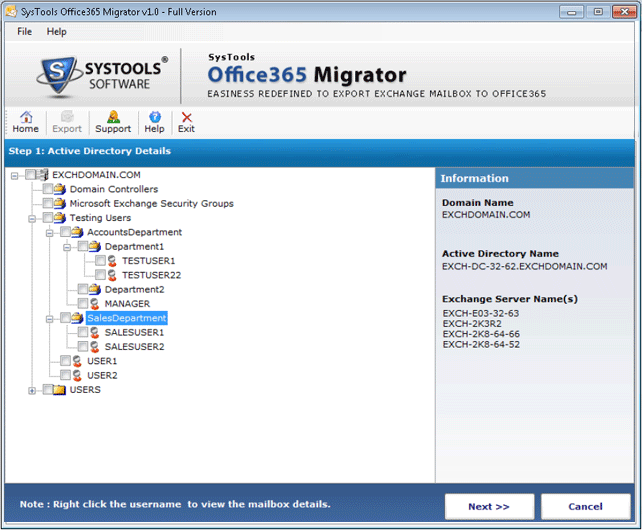This screenshot has width=642, height=530.
Task: Open the File menu
Action: 25,32
